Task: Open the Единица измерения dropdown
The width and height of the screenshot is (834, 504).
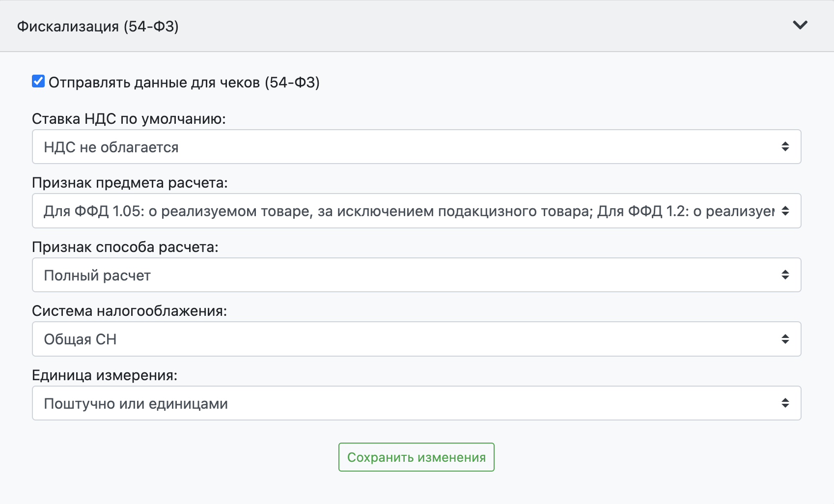Action: pos(417,403)
